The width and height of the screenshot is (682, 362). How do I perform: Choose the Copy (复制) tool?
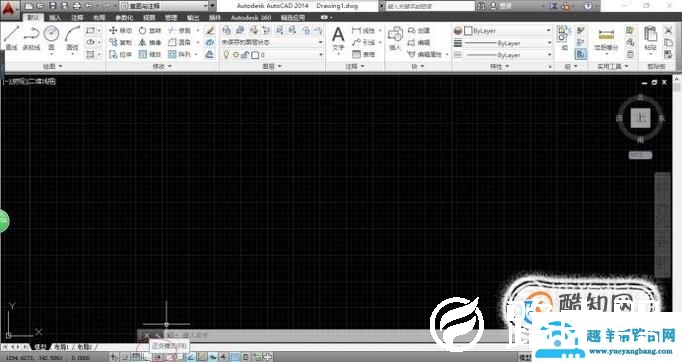coord(120,42)
